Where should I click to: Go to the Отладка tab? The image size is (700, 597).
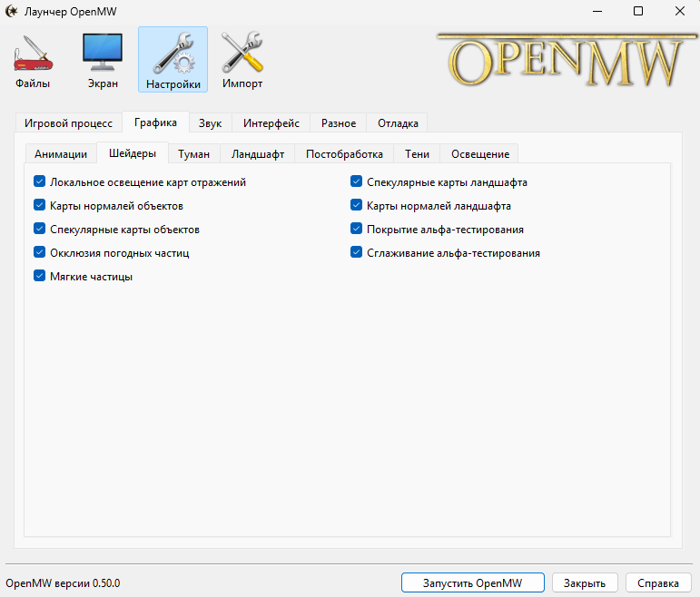[398, 123]
